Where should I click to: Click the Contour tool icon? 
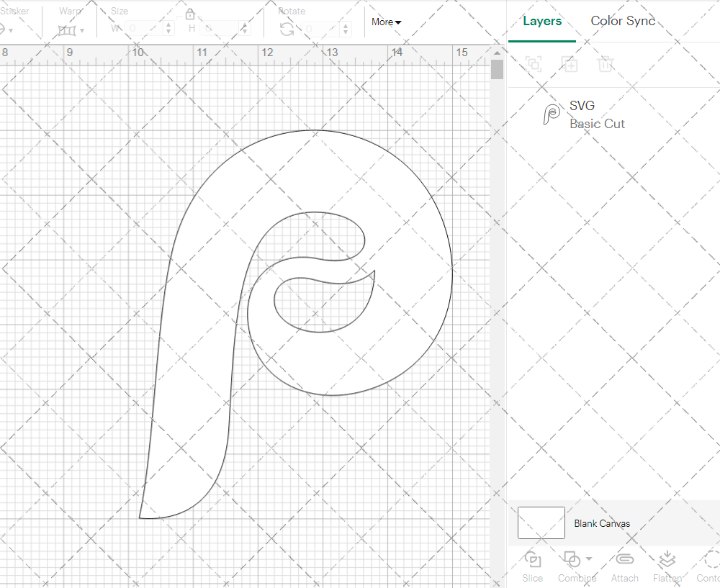(x=711, y=560)
